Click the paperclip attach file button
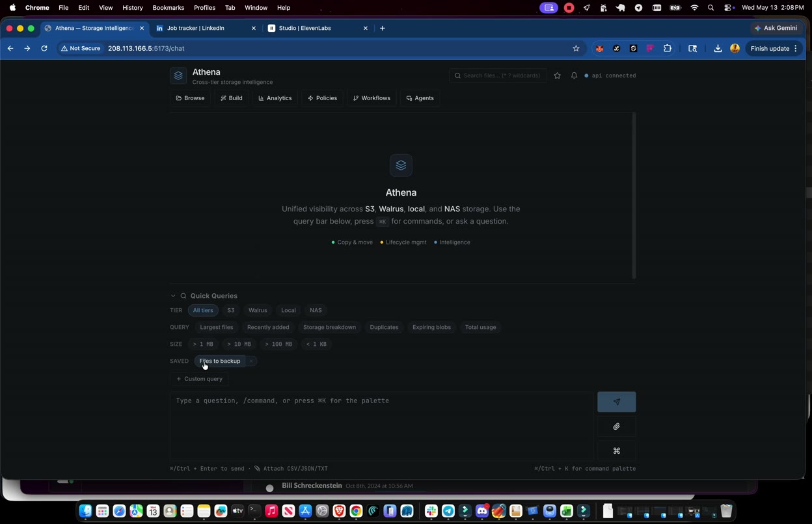Screen dimensions: 812x524 click(616, 426)
